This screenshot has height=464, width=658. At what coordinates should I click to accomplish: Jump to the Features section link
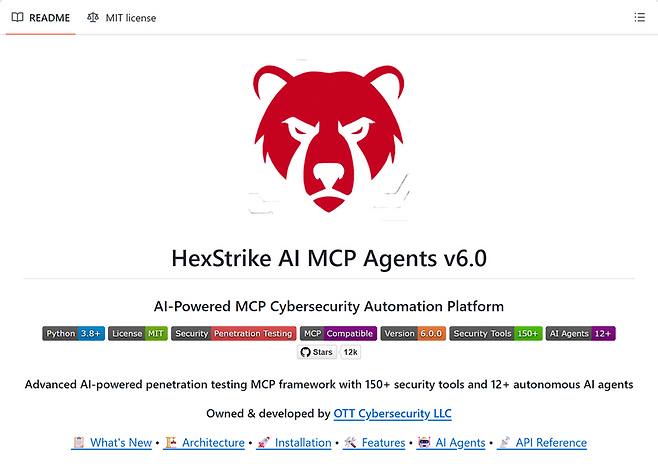(x=374, y=443)
